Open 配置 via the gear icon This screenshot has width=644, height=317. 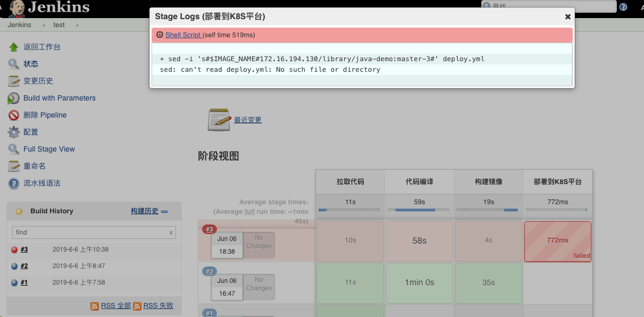(14, 132)
